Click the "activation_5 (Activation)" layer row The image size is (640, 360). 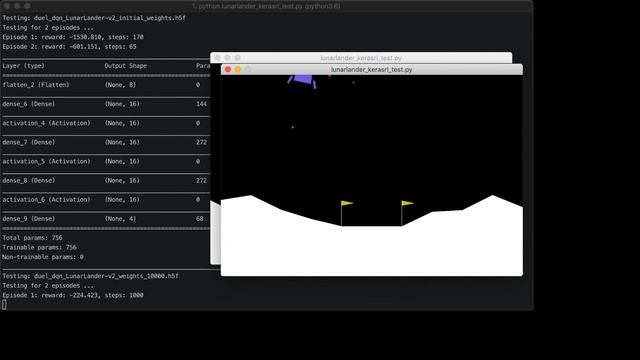tap(47, 162)
